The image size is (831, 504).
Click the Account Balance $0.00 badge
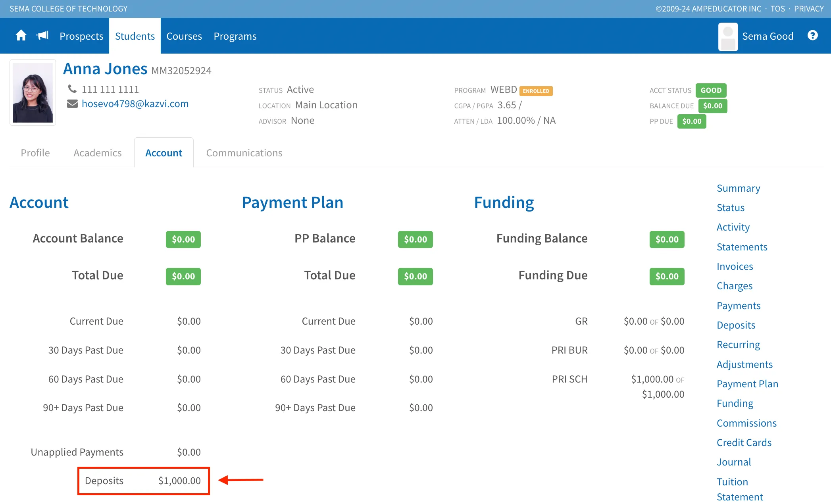click(x=183, y=239)
